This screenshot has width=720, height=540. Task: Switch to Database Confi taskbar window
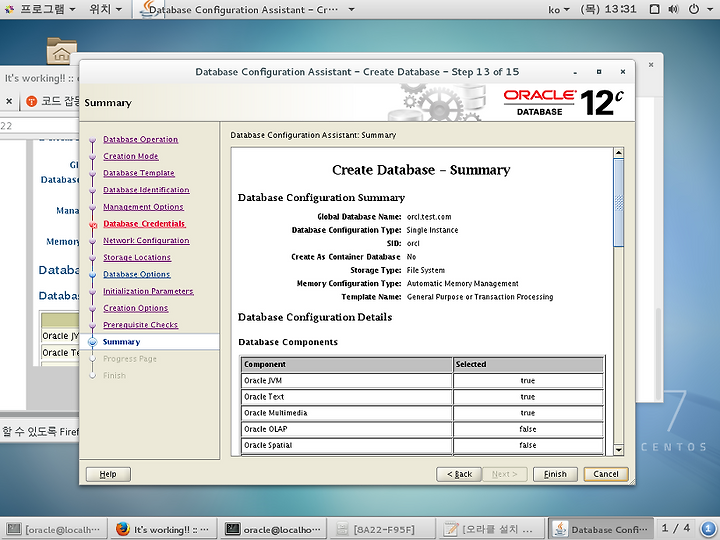tap(602, 529)
